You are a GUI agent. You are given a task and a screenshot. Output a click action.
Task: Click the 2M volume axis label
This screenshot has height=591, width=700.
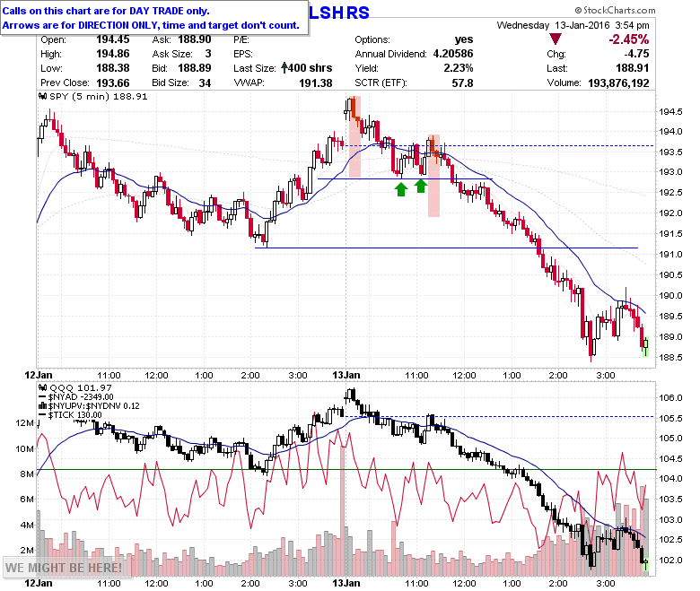tap(27, 550)
